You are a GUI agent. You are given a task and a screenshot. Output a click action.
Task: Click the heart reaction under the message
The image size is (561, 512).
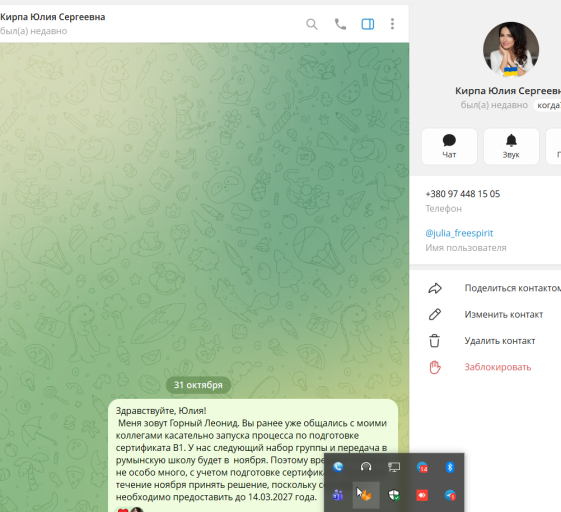coord(122,509)
